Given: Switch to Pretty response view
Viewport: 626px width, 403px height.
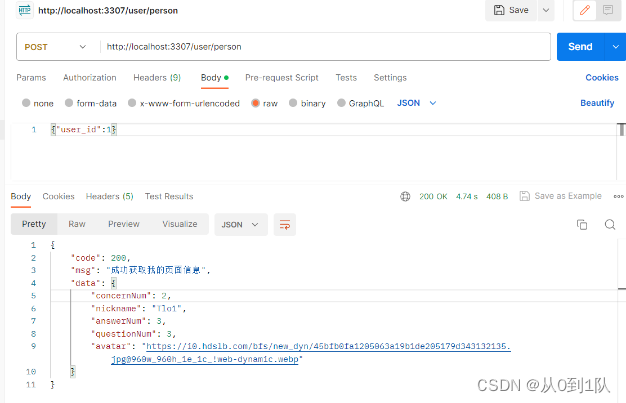Looking at the screenshot, I should (34, 224).
